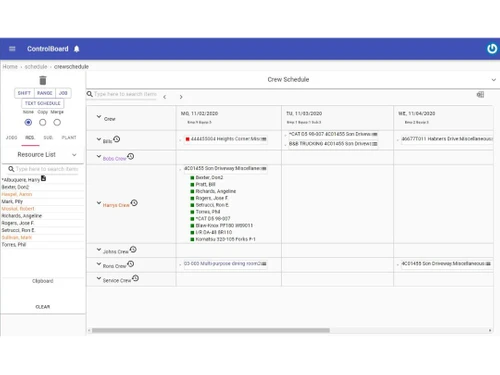The width and height of the screenshot is (500, 375).
Task: Click the notification bell icon
Action: point(77,49)
